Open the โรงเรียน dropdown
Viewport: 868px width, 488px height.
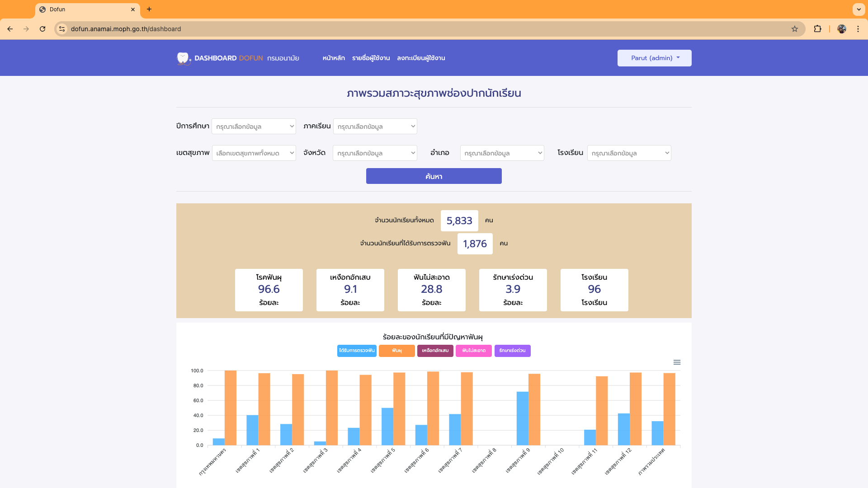click(629, 153)
